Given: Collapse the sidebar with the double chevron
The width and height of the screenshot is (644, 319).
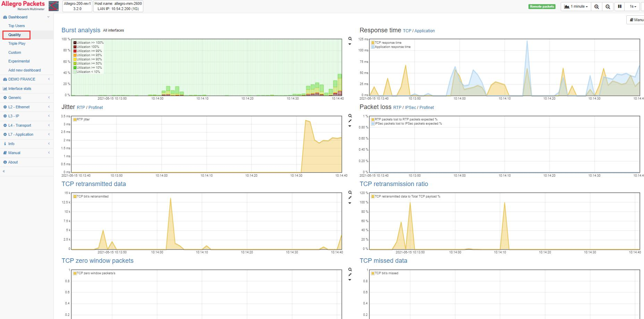Looking at the screenshot, I should tap(4, 171).
